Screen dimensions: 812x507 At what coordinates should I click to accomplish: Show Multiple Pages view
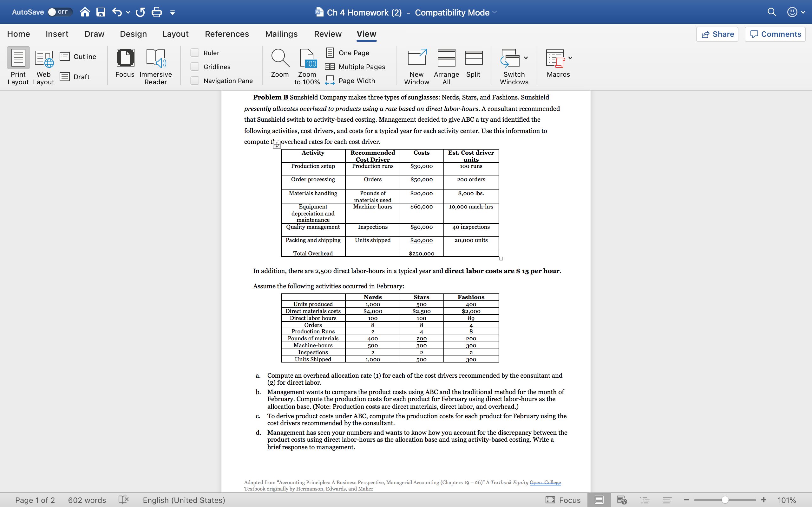355,67
